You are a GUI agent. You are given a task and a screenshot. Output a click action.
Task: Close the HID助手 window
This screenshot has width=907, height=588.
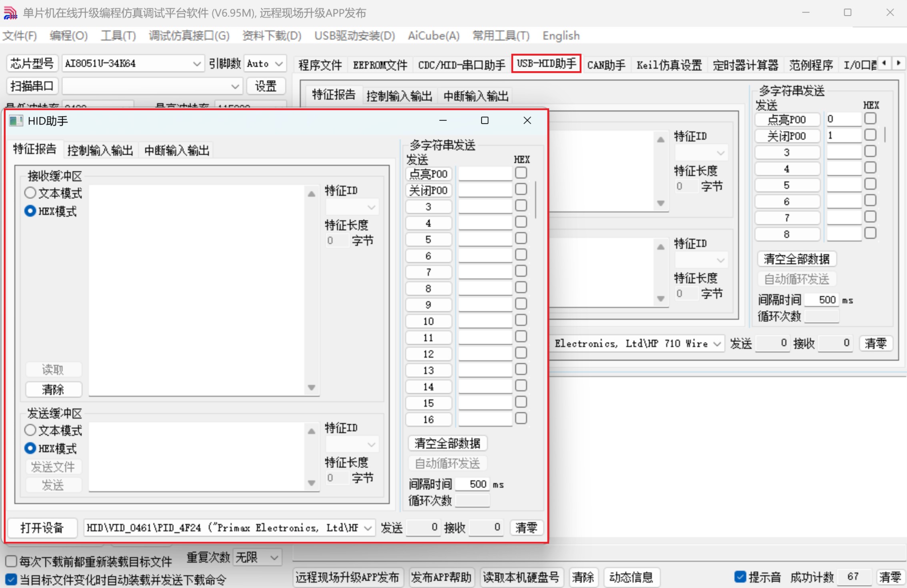527,120
